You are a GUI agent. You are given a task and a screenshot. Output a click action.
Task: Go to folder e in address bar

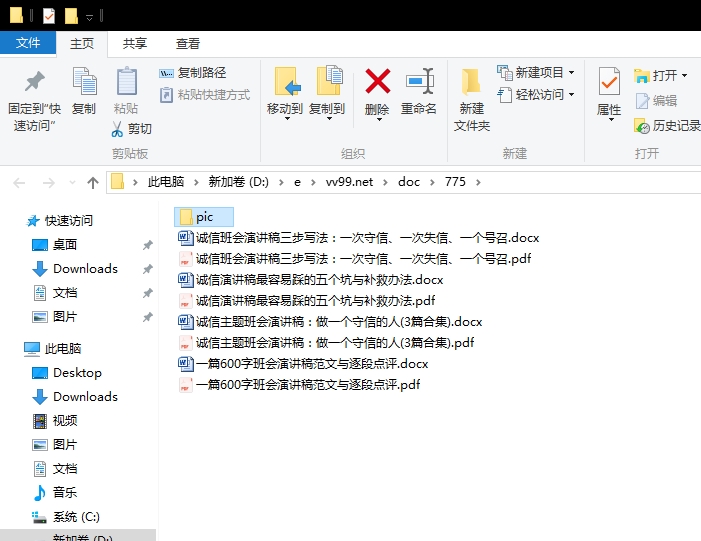(297, 182)
